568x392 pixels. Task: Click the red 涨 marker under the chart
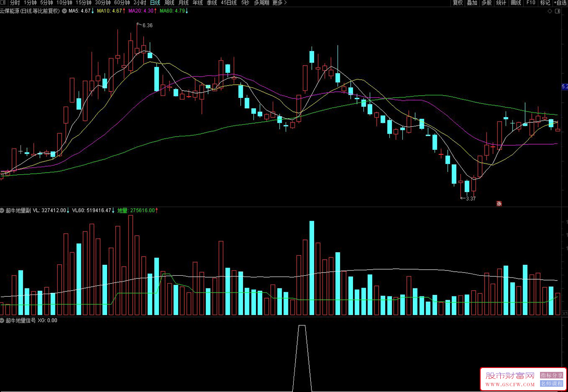(499, 203)
